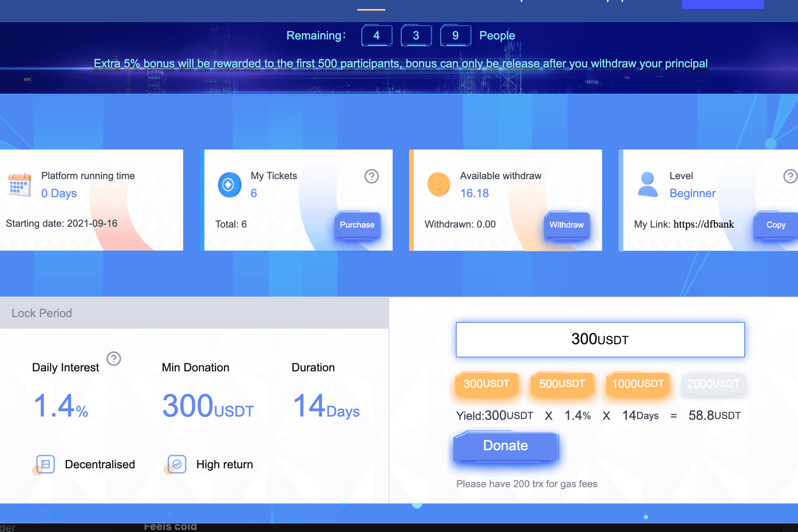
Task: Select the 300USDT donation amount
Action: tap(486, 385)
